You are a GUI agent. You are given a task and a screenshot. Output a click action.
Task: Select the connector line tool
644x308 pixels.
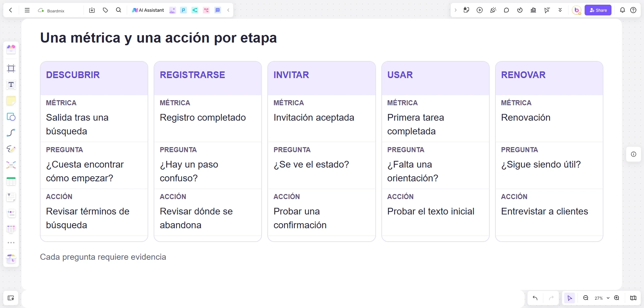(11, 133)
